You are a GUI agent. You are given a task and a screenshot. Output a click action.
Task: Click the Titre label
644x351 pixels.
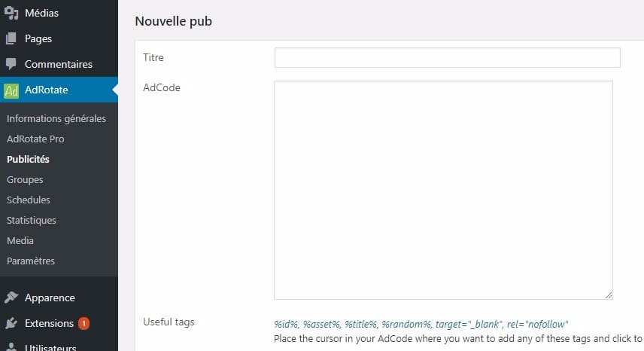153,57
